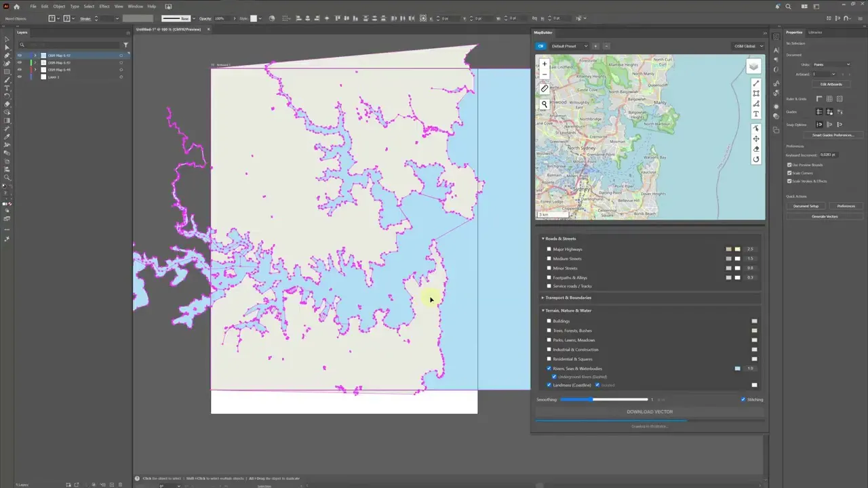Select the eraser tool on map
Image resolution: width=868 pixels, height=488 pixels.
(x=756, y=149)
